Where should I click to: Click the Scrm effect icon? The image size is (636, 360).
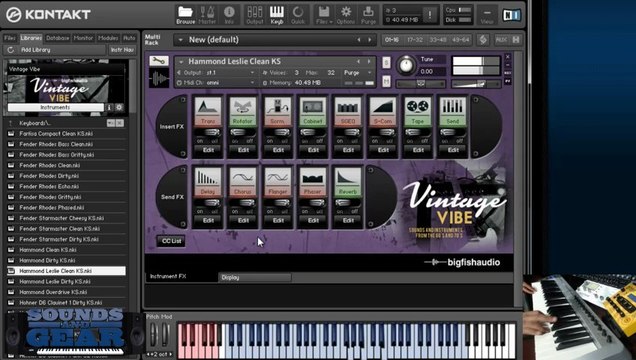(x=278, y=107)
